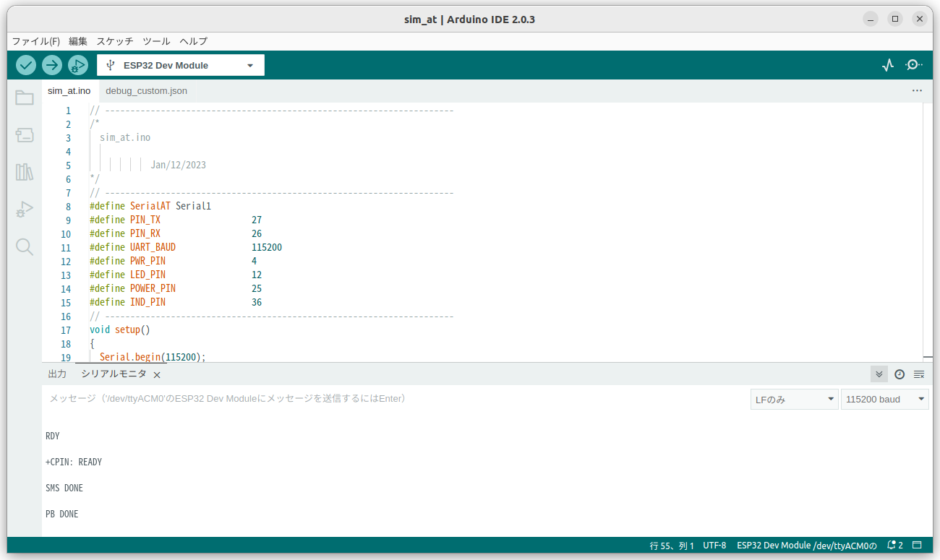Image resolution: width=940 pixels, height=560 pixels.
Task: Click the #define POWER_PIN 25 line
Action: pyautogui.click(x=176, y=288)
